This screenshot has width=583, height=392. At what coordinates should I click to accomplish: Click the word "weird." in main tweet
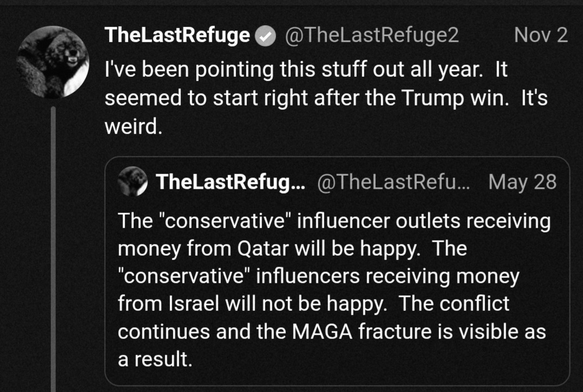coord(134,127)
